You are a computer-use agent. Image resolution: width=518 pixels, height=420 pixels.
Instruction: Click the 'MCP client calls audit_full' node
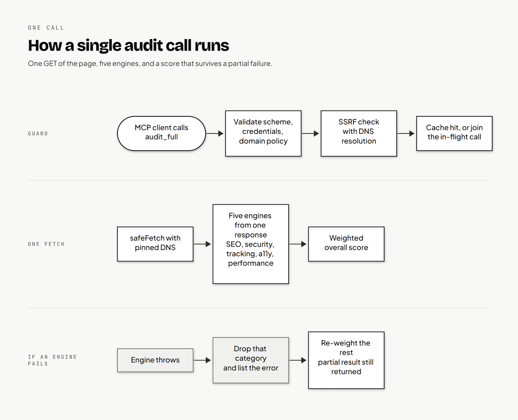click(161, 133)
